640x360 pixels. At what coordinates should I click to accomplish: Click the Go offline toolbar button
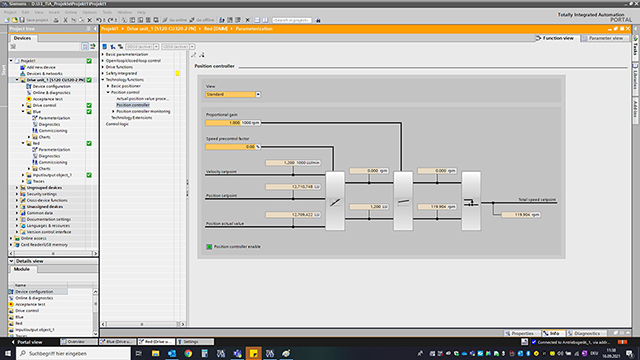[202, 20]
